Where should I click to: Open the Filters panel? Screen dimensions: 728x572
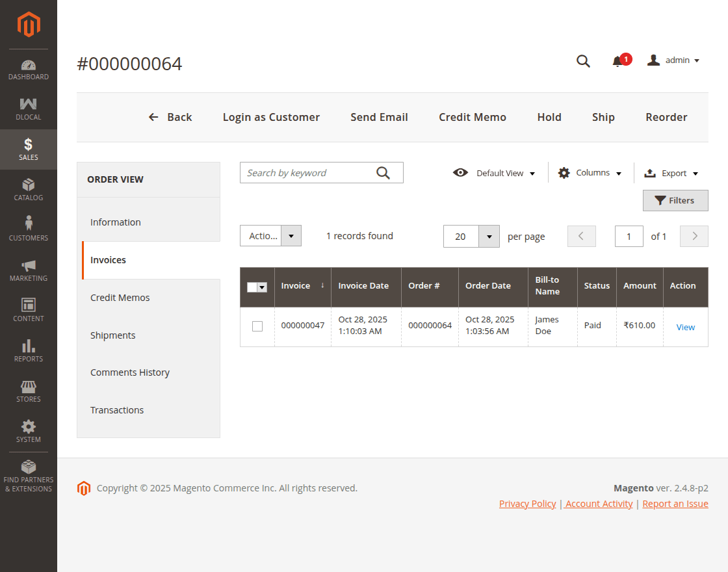pyautogui.click(x=675, y=200)
